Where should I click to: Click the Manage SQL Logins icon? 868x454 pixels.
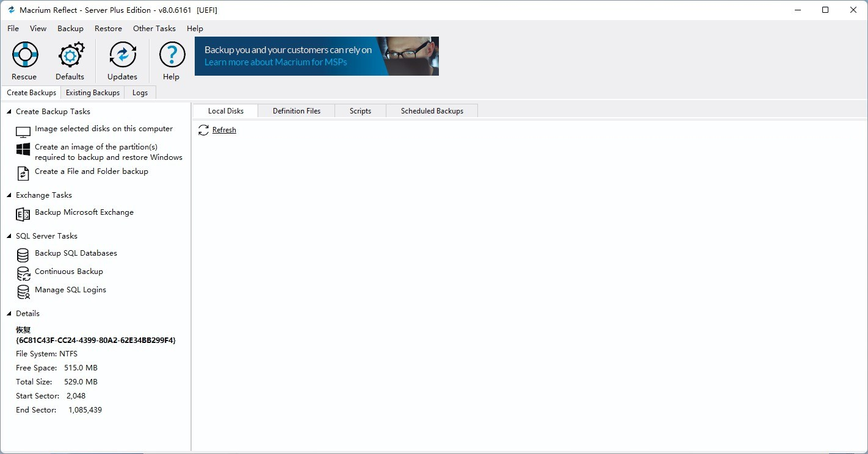(x=23, y=292)
